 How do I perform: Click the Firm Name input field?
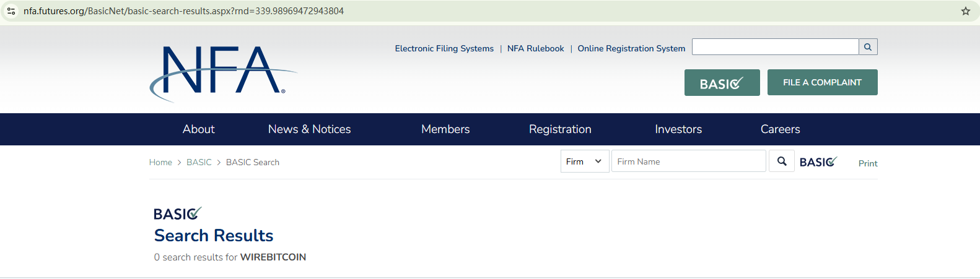pyautogui.click(x=688, y=161)
